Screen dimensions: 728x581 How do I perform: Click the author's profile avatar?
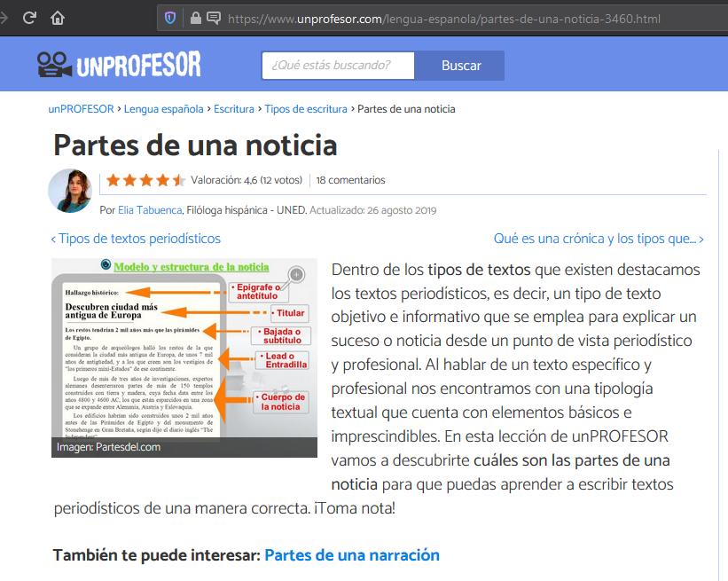(x=70, y=191)
